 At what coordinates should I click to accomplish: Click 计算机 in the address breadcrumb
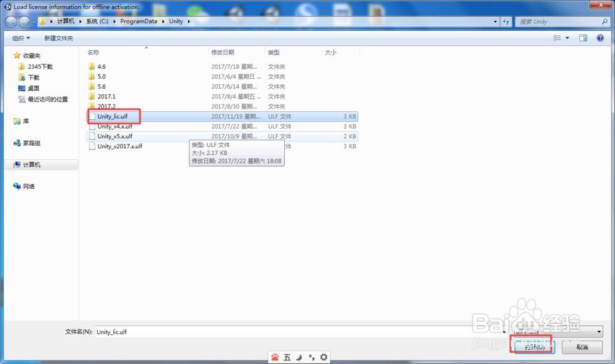point(66,21)
